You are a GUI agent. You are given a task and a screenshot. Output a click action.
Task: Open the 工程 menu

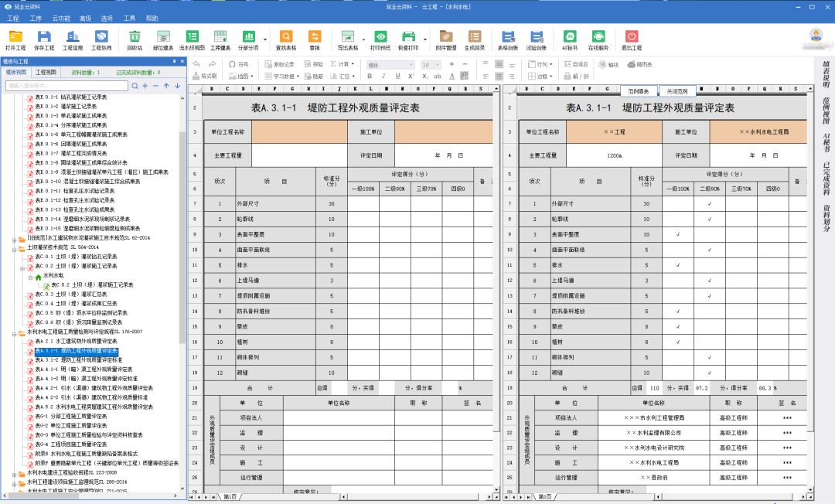point(13,18)
